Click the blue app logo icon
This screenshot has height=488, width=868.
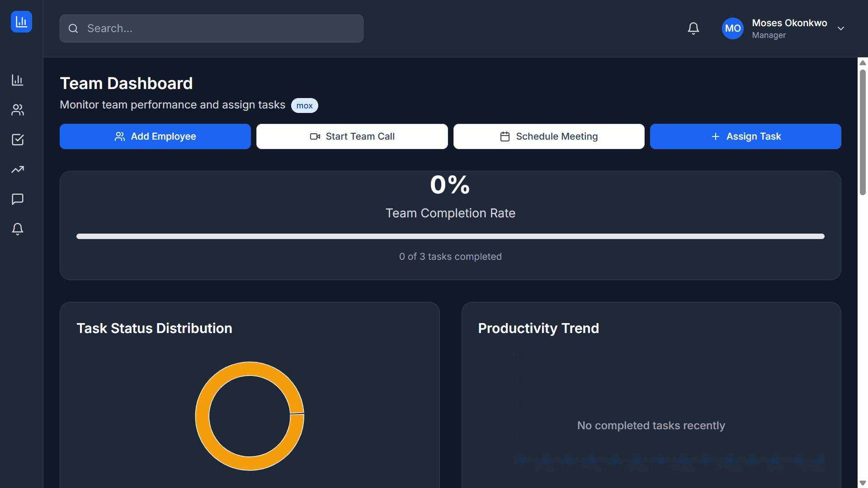tap(21, 21)
